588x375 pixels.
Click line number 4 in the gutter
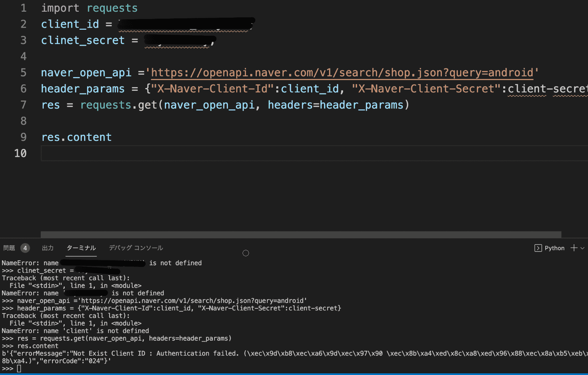23,56
